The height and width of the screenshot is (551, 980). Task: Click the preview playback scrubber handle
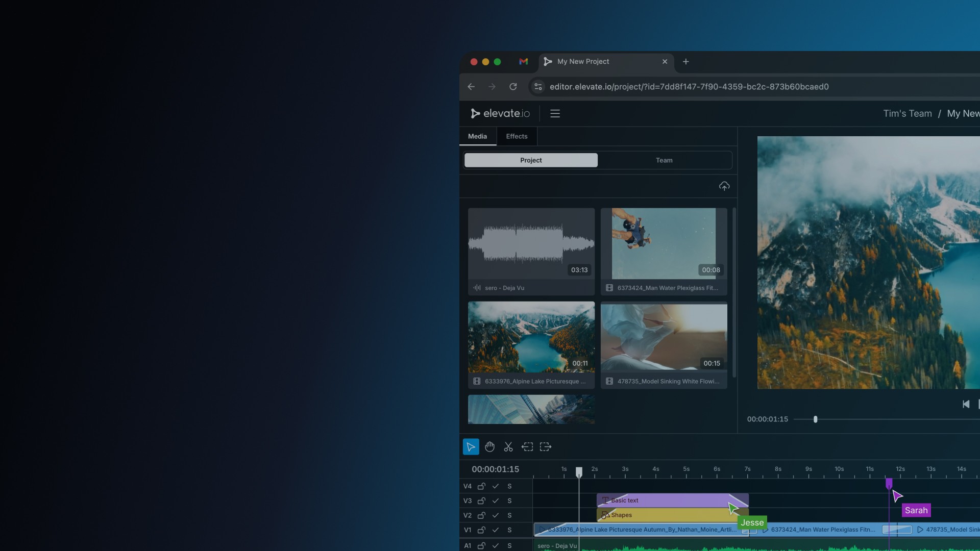coord(815,419)
